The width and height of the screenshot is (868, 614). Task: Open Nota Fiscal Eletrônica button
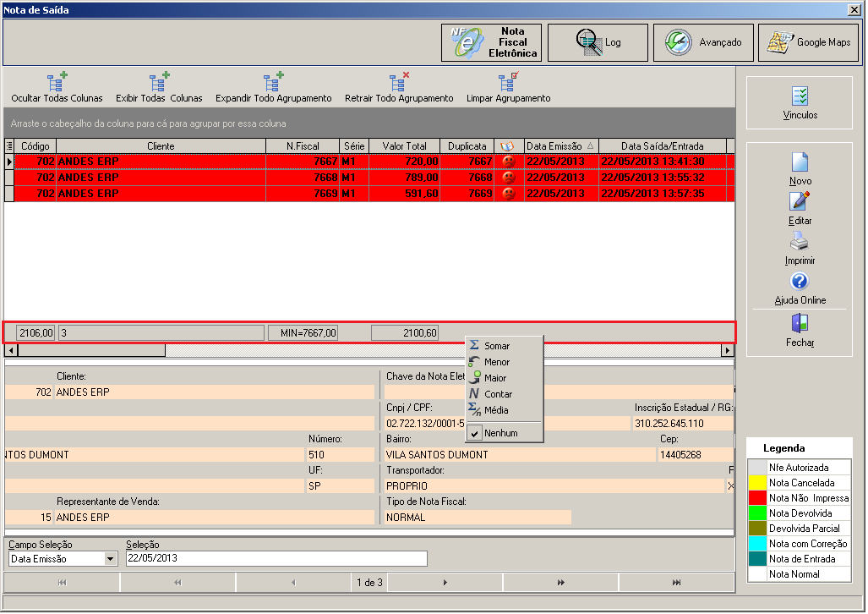[491, 42]
